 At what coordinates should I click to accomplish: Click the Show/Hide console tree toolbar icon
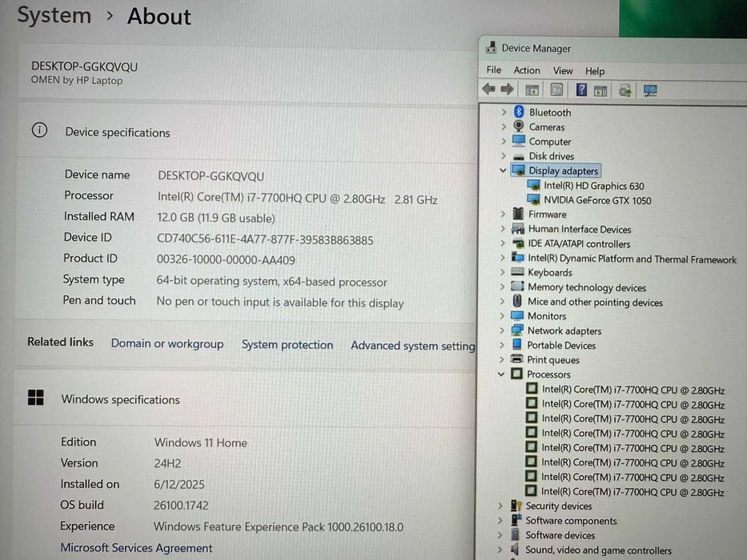point(532,90)
